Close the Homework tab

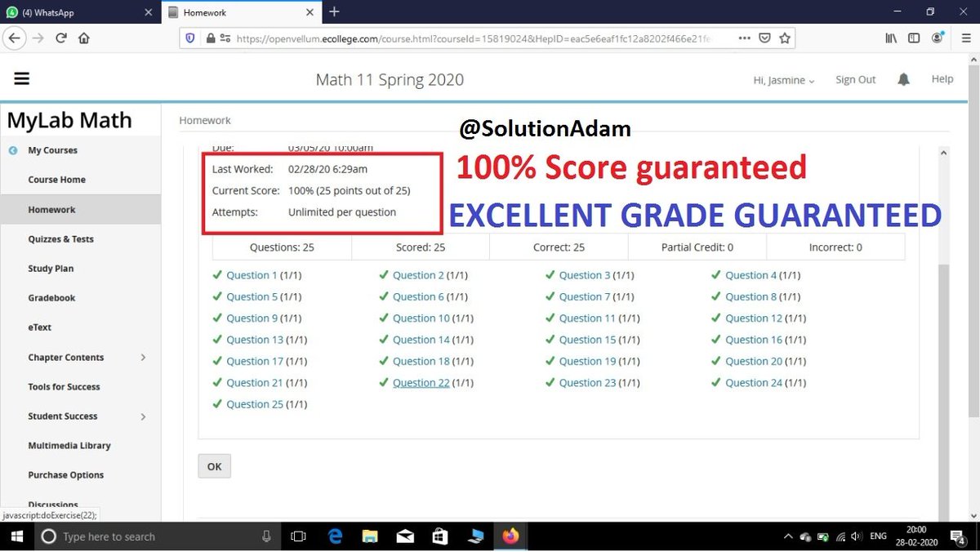(311, 12)
